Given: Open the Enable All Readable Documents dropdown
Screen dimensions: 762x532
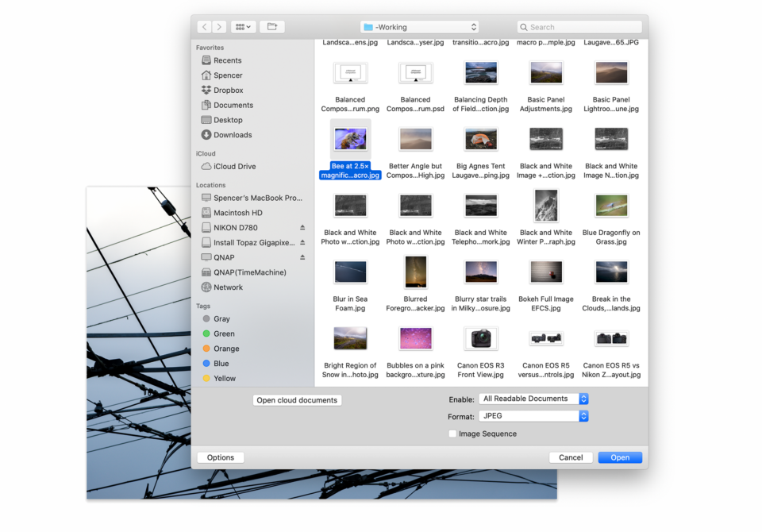Looking at the screenshot, I should [533, 399].
